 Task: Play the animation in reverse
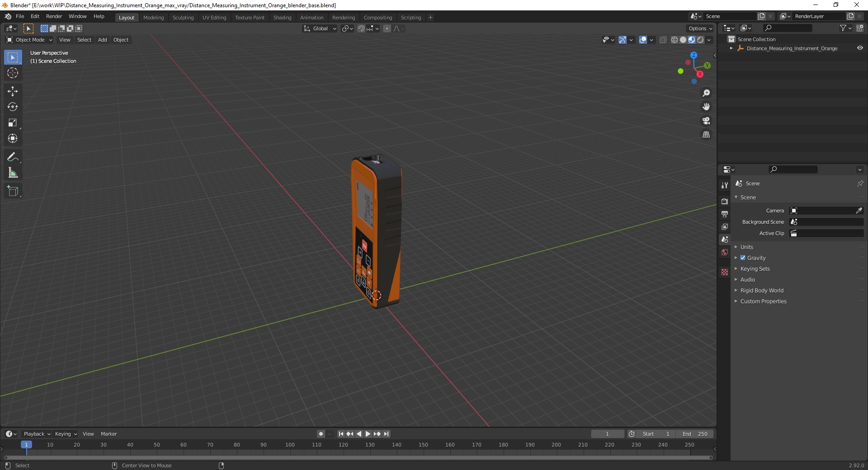tap(359, 434)
